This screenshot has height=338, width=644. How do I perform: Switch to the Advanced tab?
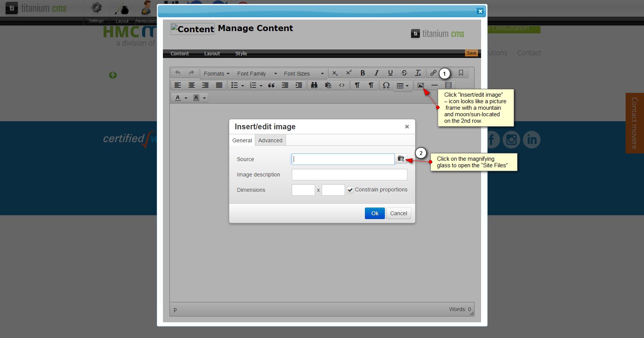(270, 140)
